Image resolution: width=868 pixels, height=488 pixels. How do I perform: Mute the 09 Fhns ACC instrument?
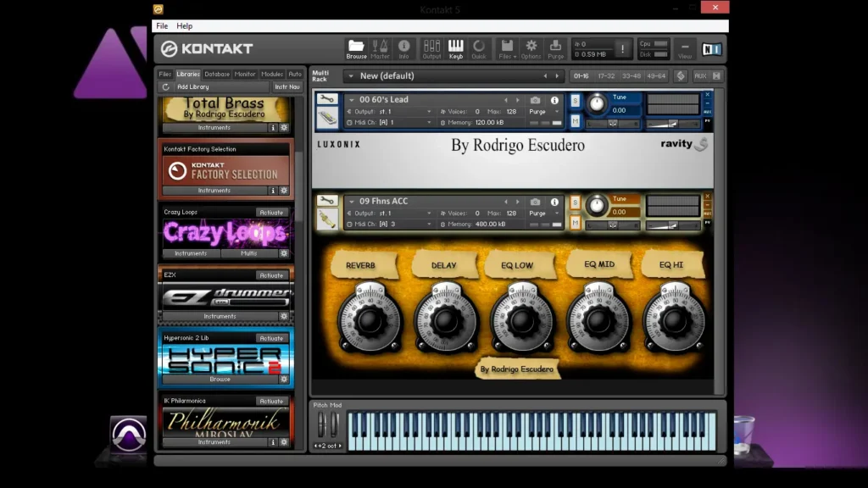coord(576,223)
